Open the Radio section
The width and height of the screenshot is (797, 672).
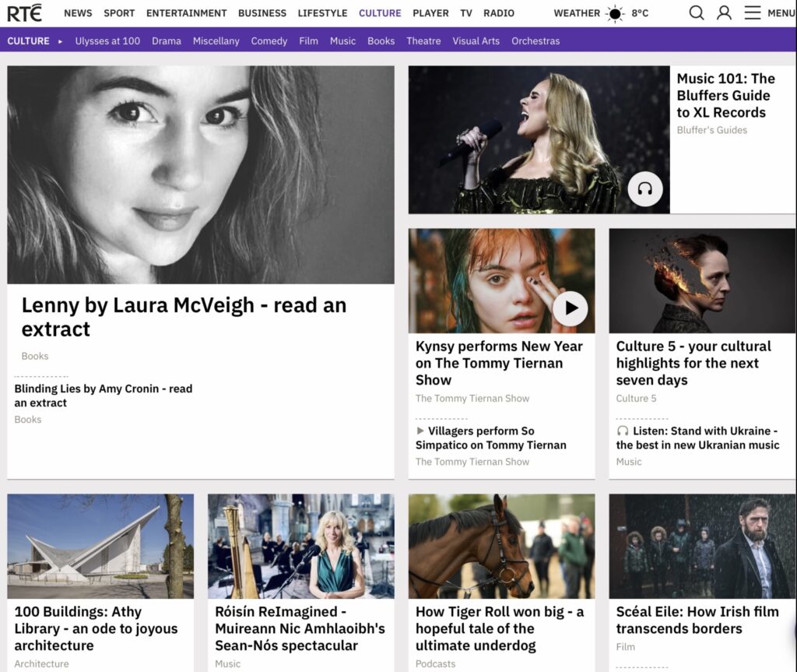click(499, 13)
